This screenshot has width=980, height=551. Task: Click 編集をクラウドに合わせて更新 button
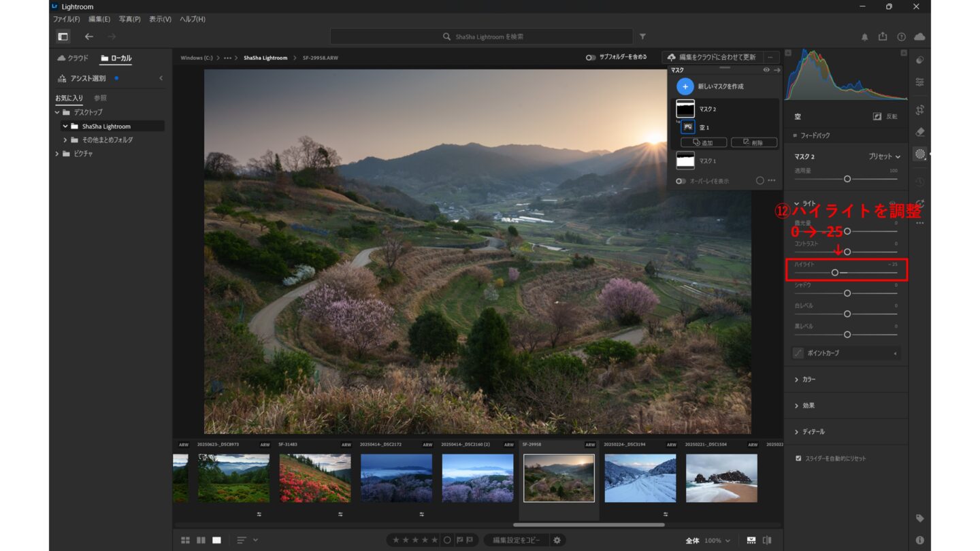coord(712,57)
